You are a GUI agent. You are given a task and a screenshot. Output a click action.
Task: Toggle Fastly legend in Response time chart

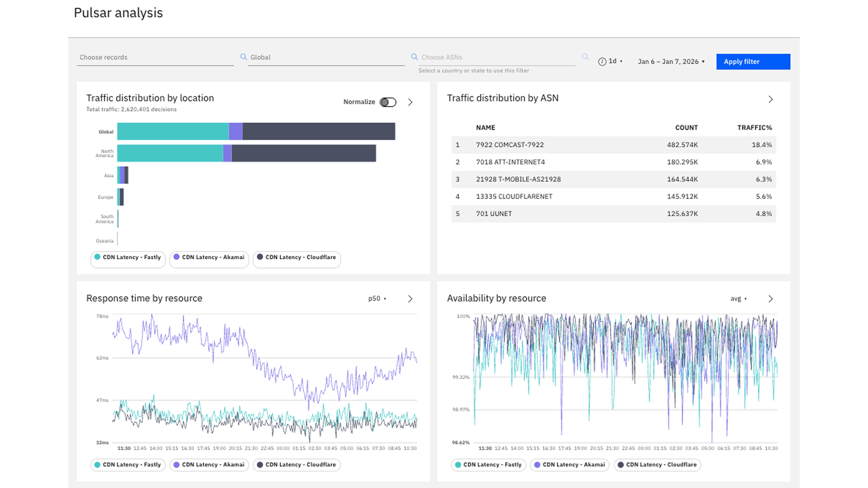click(128, 465)
